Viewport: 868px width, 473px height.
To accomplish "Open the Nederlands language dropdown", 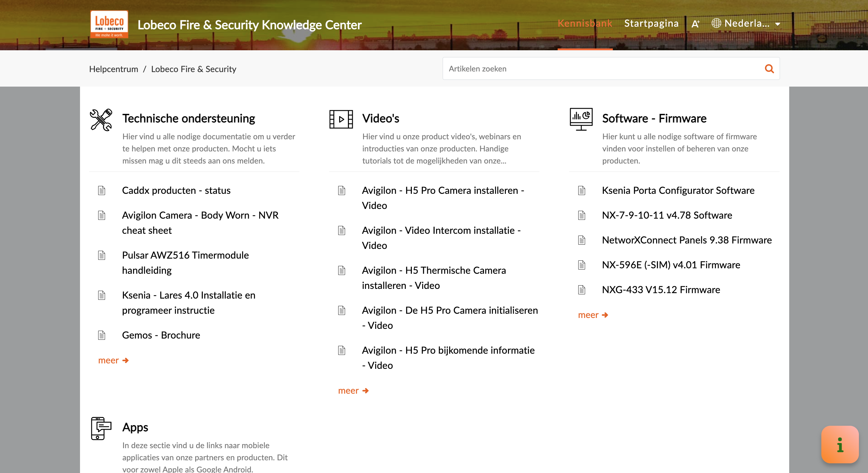I will pyautogui.click(x=746, y=24).
